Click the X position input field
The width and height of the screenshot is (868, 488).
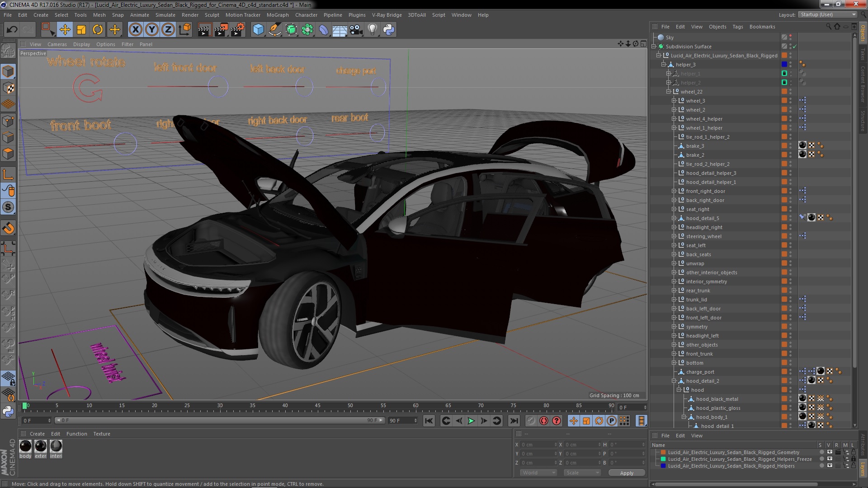[538, 445]
